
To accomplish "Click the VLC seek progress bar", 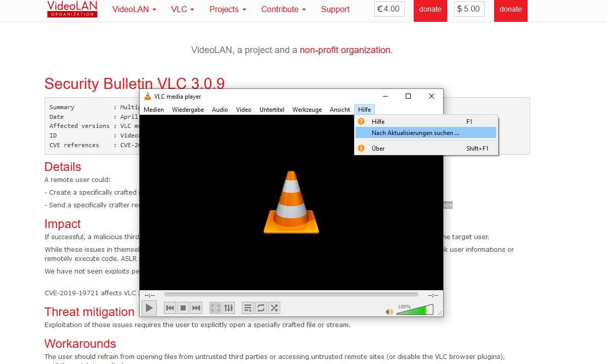I will (x=291, y=294).
